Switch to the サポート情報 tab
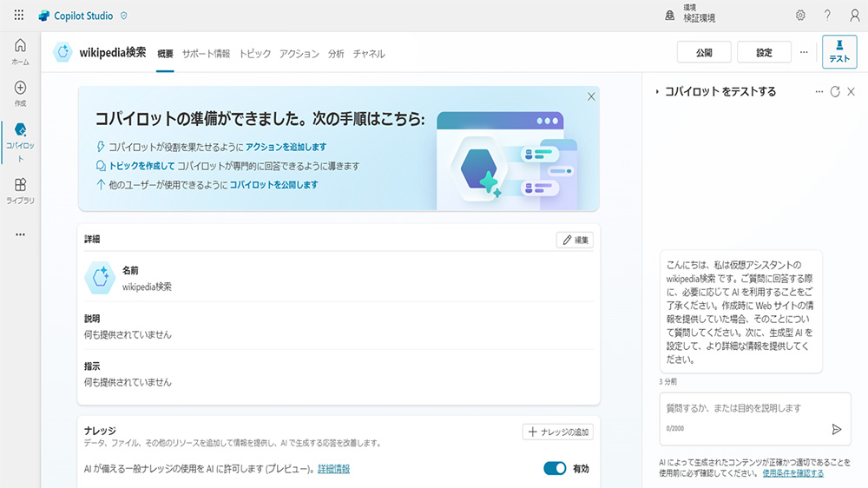This screenshot has width=868, height=488. 206,54
